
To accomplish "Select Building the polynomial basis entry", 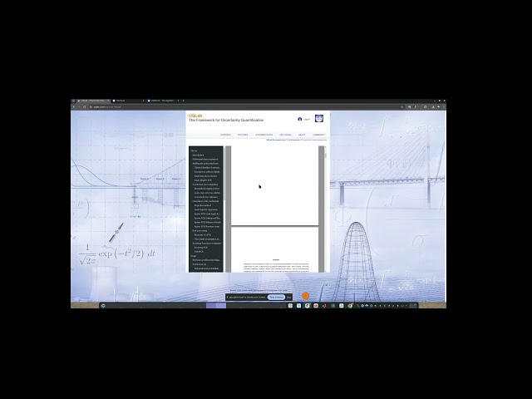I will click(205, 163).
